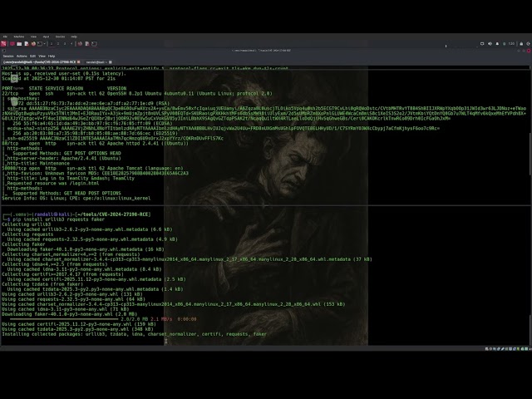The height and width of the screenshot is (399, 532).
Task: Switch to workspace 3 in the Kali panel
Action: (x=65, y=44)
